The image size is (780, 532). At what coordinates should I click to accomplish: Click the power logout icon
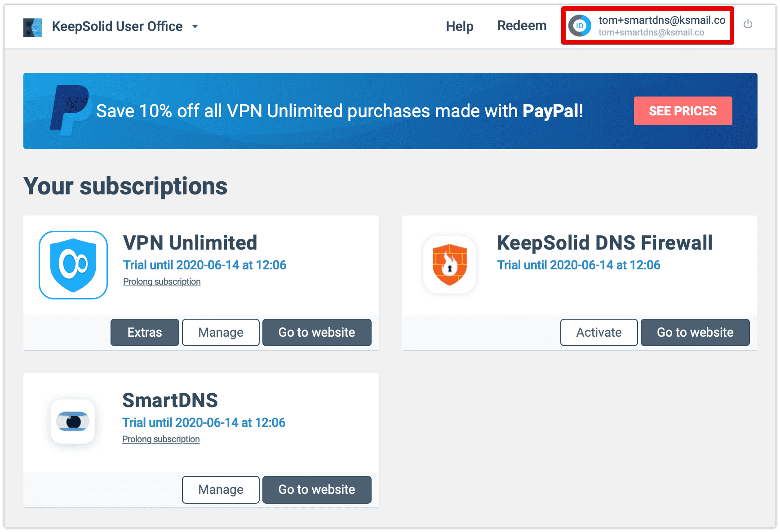pyautogui.click(x=748, y=24)
